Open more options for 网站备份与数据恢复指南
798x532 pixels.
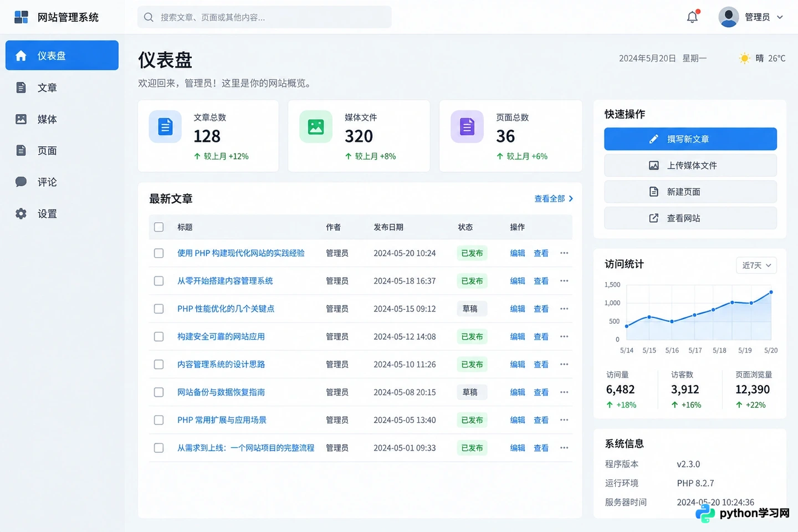click(x=564, y=392)
